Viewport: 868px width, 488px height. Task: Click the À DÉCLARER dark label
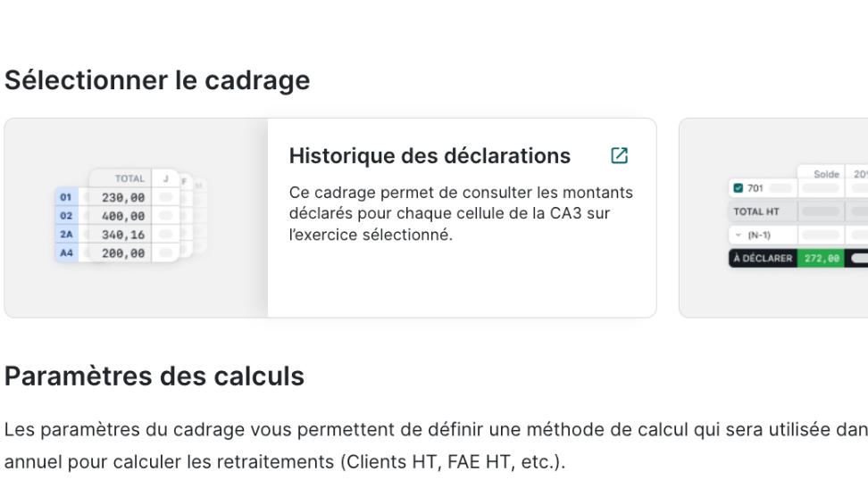tap(762, 258)
